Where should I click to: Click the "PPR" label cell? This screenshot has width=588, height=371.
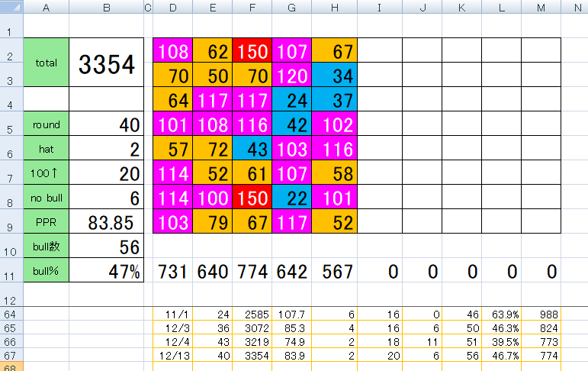46,221
